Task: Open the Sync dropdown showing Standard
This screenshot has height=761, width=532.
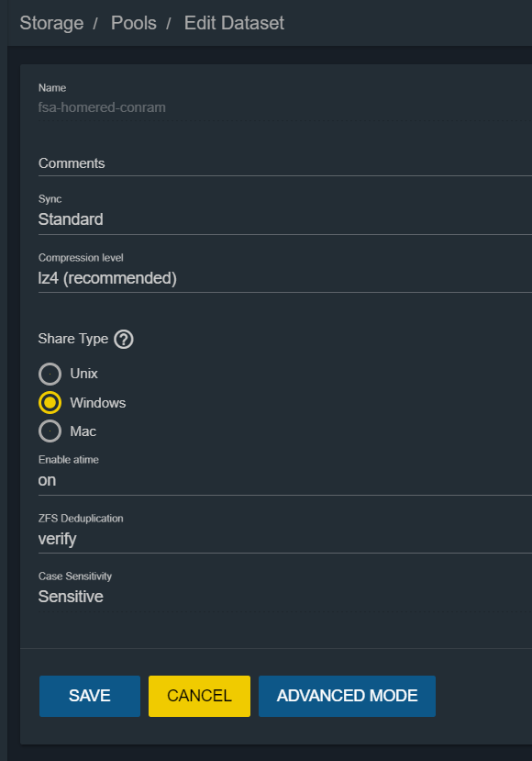Action: [285, 219]
